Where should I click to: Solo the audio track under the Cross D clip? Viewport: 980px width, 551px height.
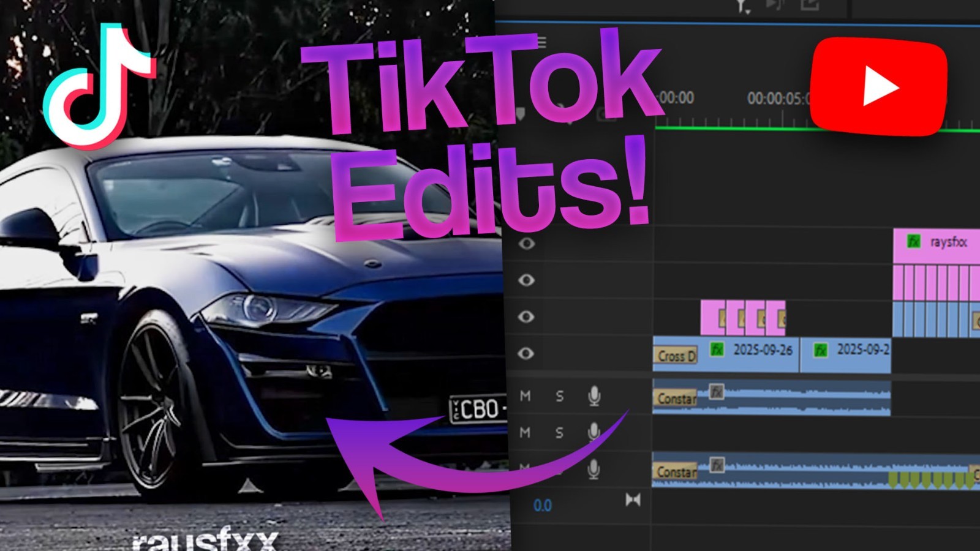[559, 396]
